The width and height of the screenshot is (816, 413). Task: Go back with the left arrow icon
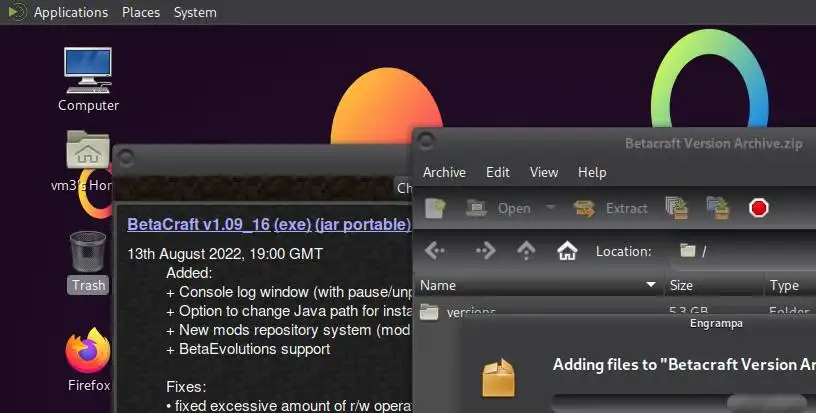[x=435, y=251]
